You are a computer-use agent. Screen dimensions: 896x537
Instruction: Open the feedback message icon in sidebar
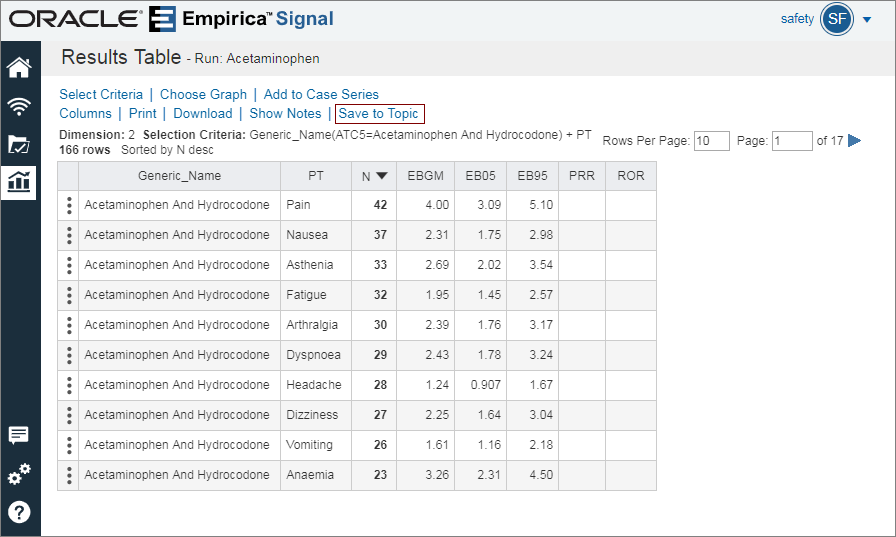pos(18,435)
